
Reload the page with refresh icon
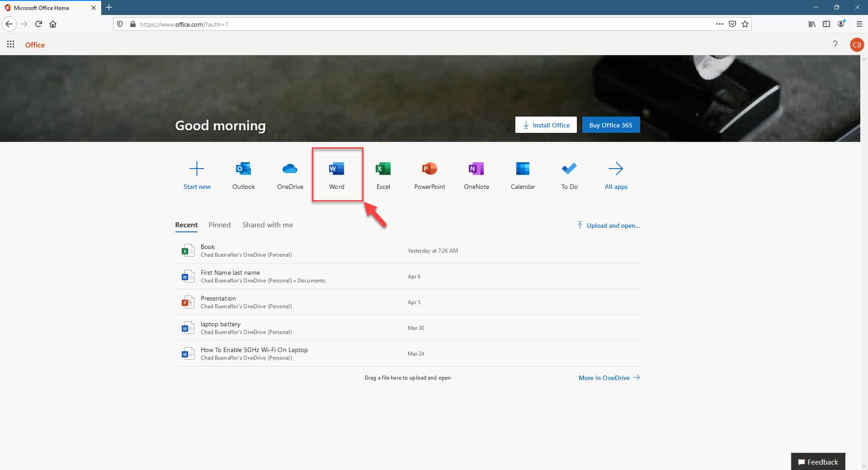[38, 24]
